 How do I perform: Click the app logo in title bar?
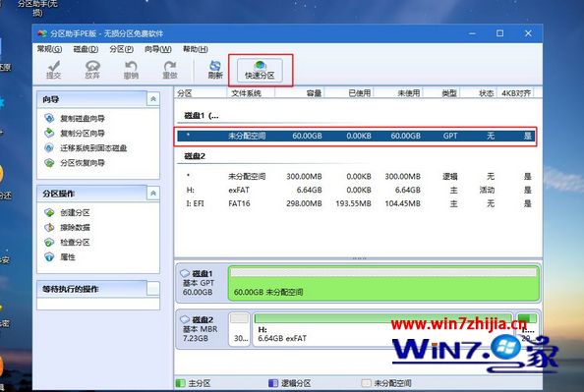(42, 33)
